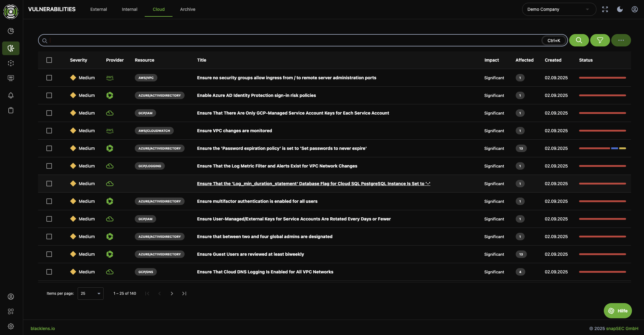Open the scan target sidebar icon
The height and width of the screenshot is (335, 644).
pyautogui.click(x=11, y=63)
